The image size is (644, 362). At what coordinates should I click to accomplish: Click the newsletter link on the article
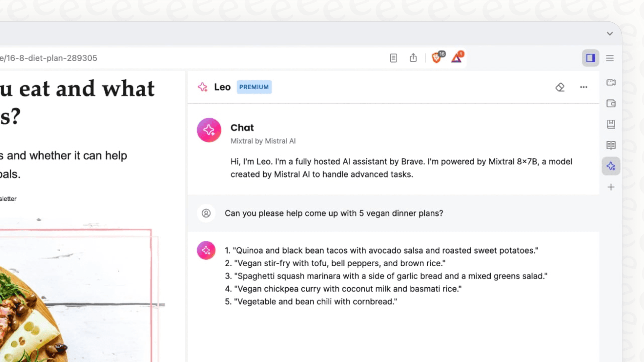pos(8,199)
